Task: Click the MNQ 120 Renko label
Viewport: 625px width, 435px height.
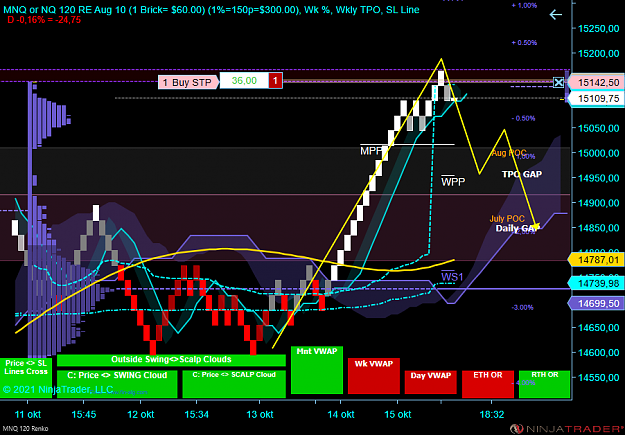Action: pyautogui.click(x=24, y=429)
